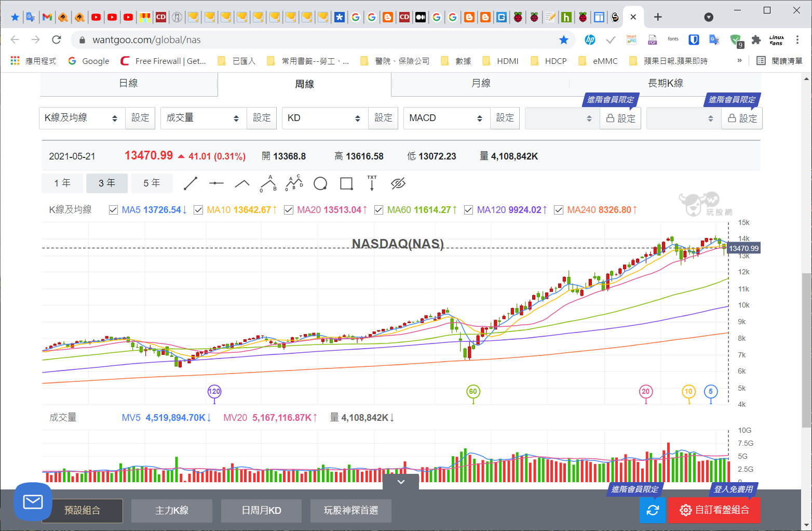Click the red 自訂看盤組合 button
This screenshot has width=812, height=531.
click(x=715, y=510)
